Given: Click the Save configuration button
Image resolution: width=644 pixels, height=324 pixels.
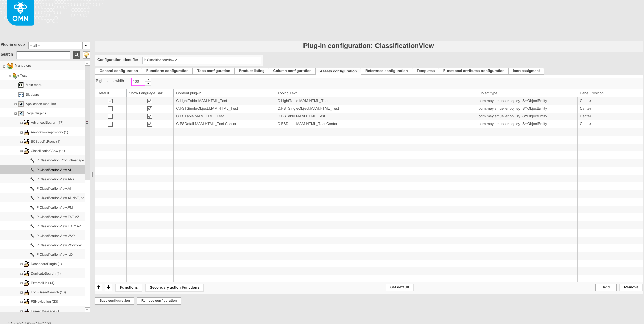Looking at the screenshot, I should pyautogui.click(x=114, y=301).
